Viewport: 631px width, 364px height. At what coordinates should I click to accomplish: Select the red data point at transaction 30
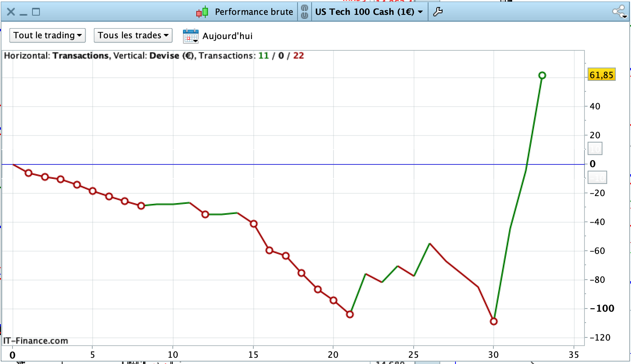[x=494, y=321]
